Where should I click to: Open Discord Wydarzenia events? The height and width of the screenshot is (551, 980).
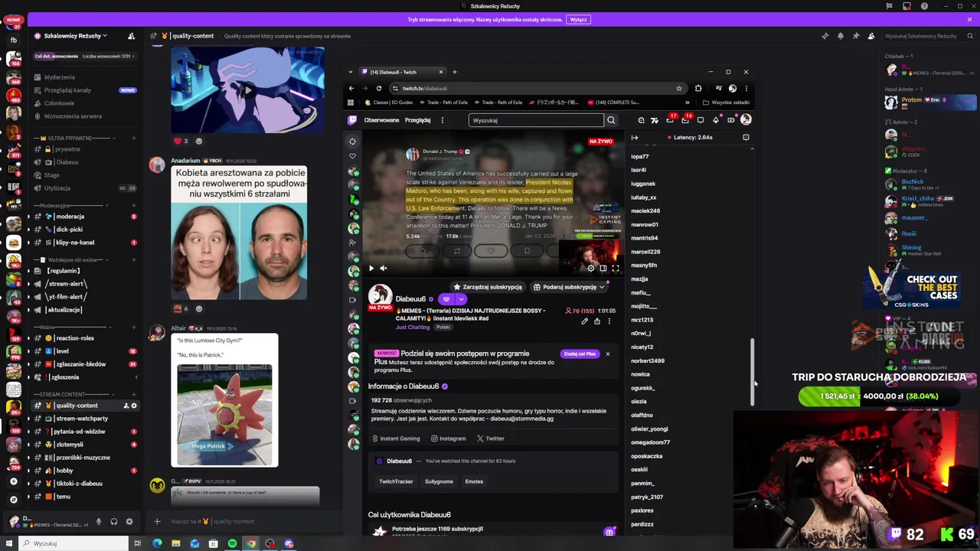(x=59, y=77)
